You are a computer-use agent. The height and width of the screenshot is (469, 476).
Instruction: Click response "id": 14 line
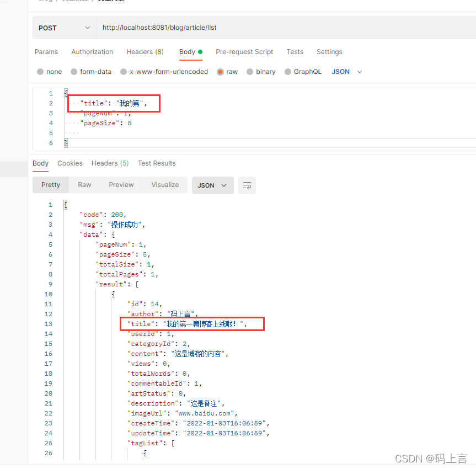click(x=145, y=304)
